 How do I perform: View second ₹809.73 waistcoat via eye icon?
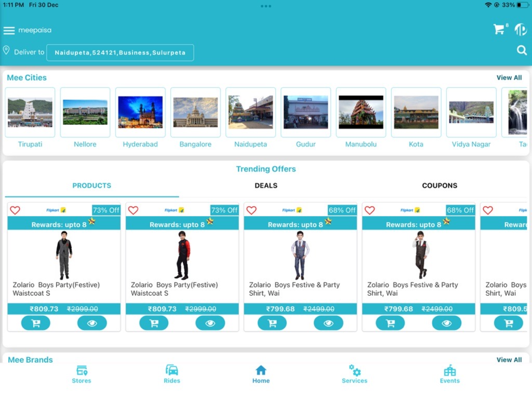[210, 323]
